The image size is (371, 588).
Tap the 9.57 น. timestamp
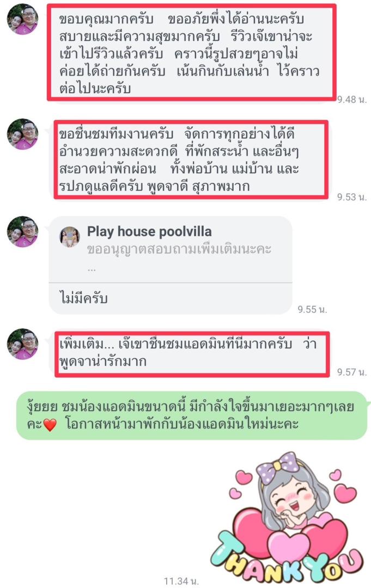pos(352,372)
